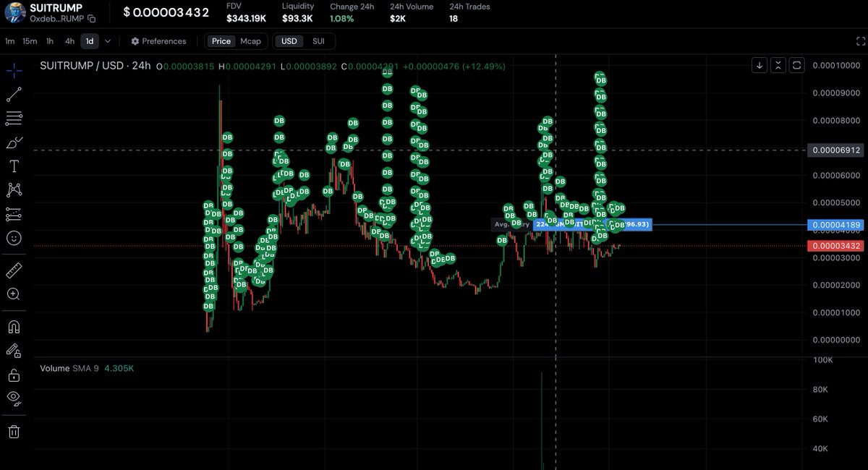This screenshot has height=470, width=868.
Task: Select the Brush drawing tool
Action: 14,142
